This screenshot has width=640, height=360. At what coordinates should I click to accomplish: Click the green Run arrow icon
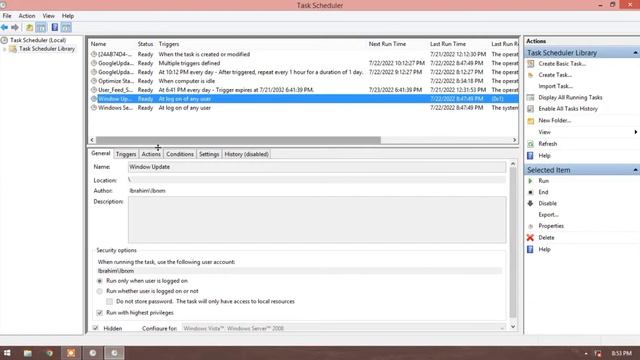[x=530, y=181]
